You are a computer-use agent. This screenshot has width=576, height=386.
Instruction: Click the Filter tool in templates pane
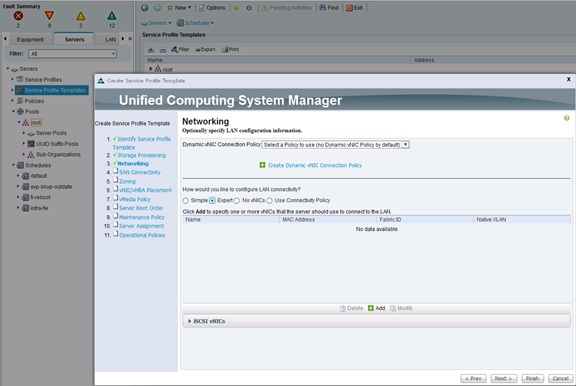click(x=180, y=49)
